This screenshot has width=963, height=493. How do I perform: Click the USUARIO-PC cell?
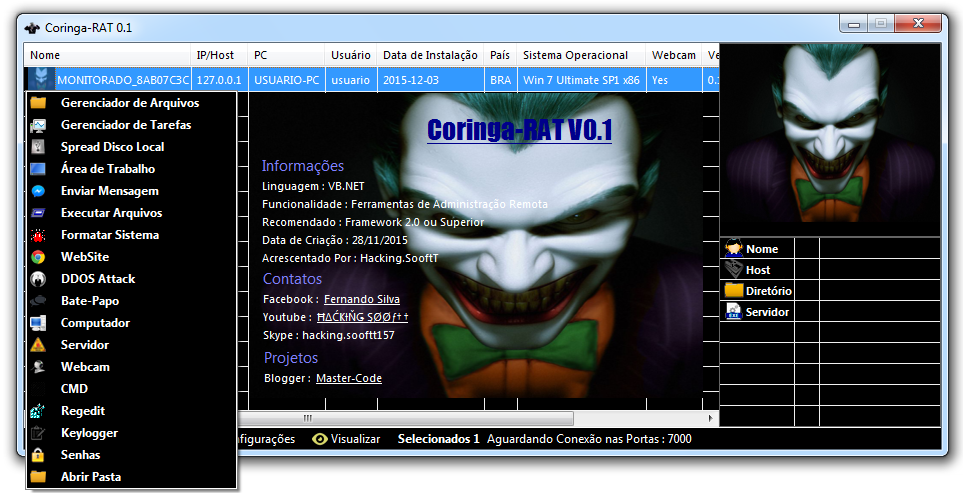(x=286, y=80)
